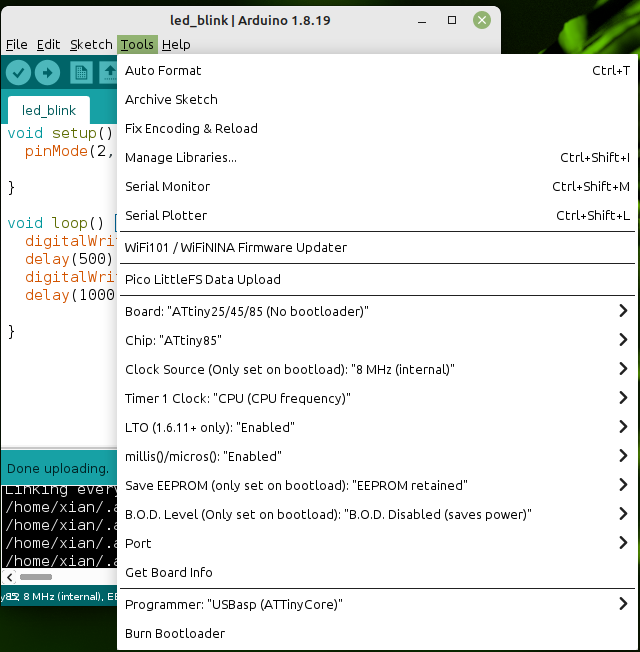640x652 pixels.
Task: Click Burn Bootloader
Action: pos(377,633)
